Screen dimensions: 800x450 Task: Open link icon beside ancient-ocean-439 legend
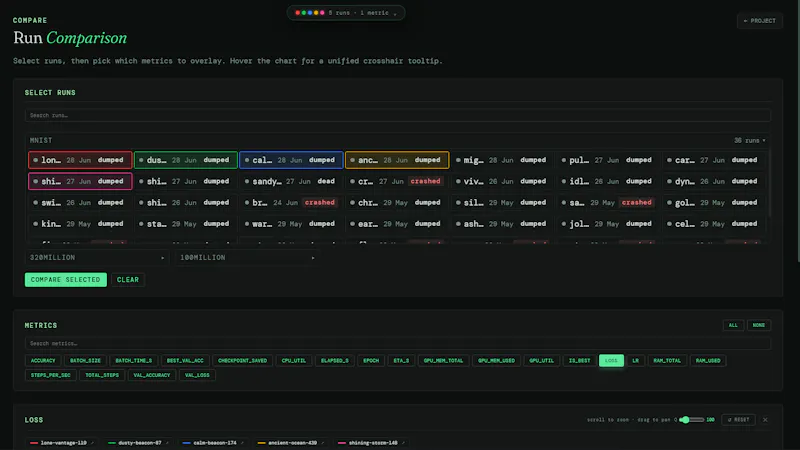[x=322, y=443]
